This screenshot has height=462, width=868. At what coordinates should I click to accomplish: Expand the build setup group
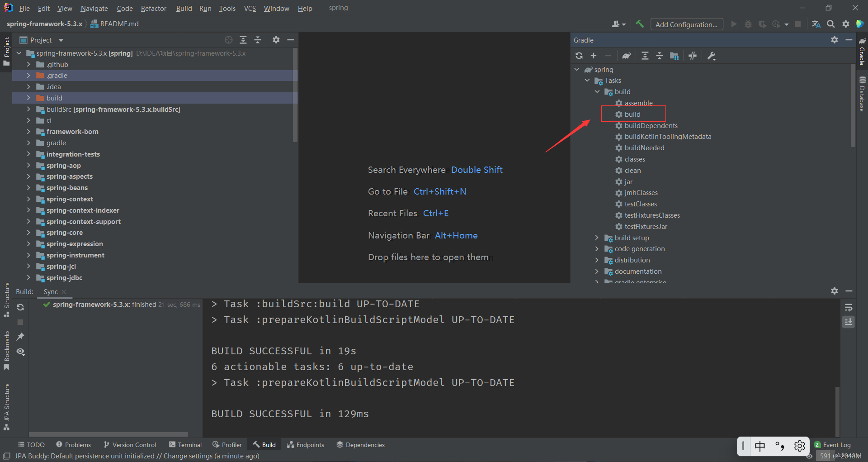[x=597, y=238]
